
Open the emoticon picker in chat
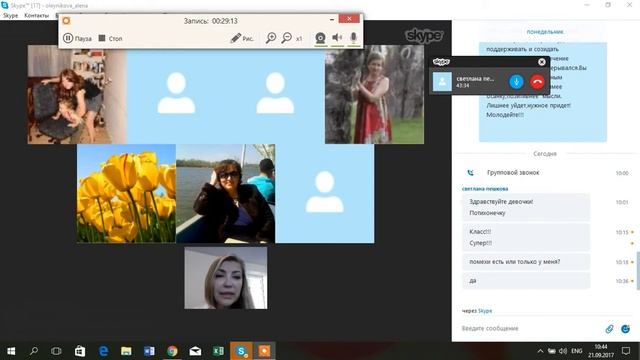click(x=625, y=329)
